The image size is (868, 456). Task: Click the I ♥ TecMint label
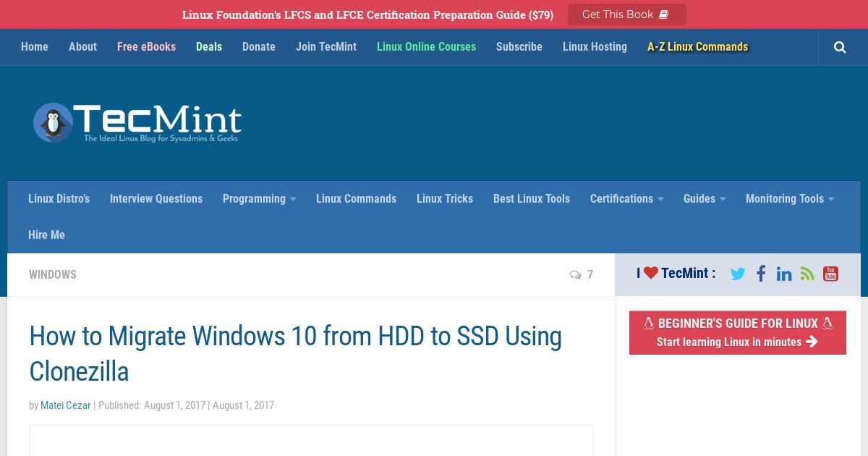676,274
